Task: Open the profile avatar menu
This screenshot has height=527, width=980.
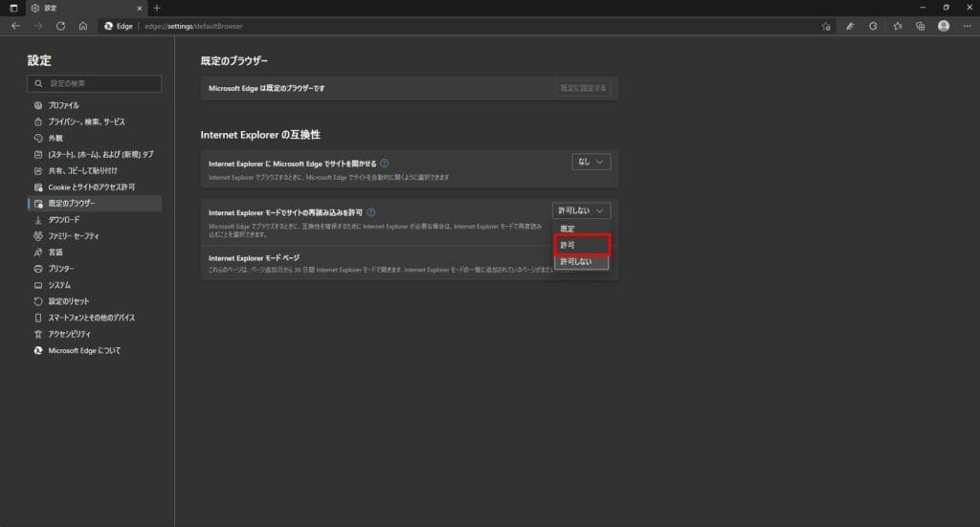Action: pyautogui.click(x=944, y=26)
